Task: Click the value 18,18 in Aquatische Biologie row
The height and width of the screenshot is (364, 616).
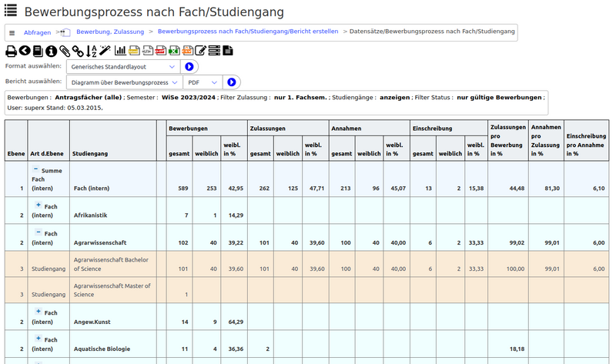Action: point(517,349)
